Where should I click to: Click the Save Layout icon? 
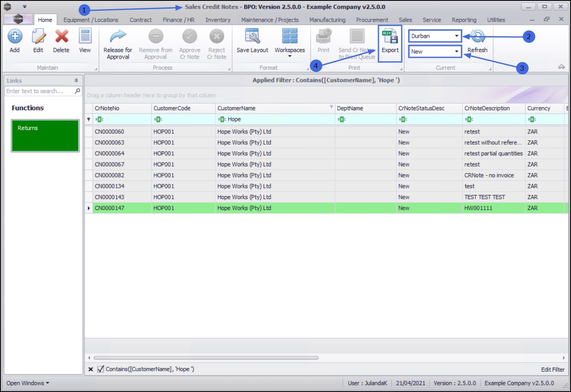coord(252,37)
